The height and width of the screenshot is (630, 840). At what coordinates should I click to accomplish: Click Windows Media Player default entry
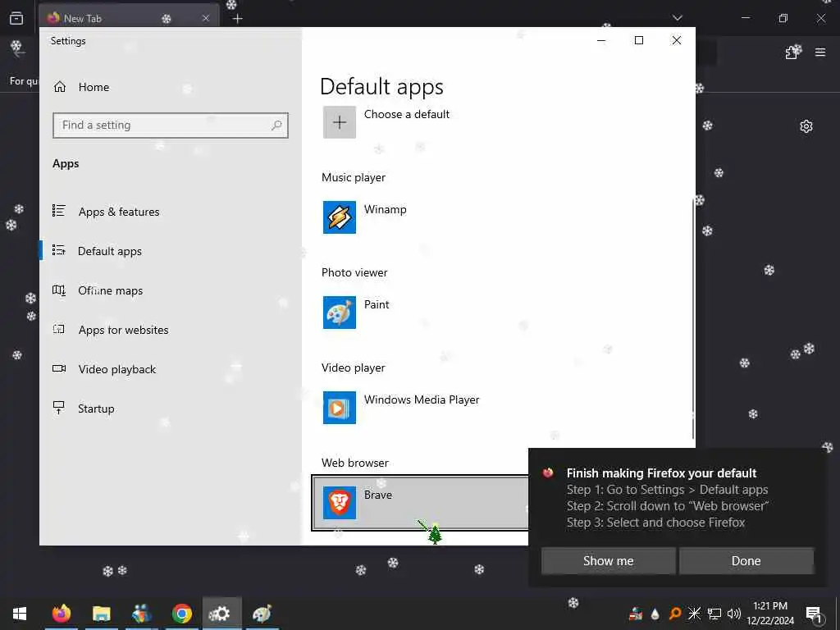pyautogui.click(x=422, y=399)
